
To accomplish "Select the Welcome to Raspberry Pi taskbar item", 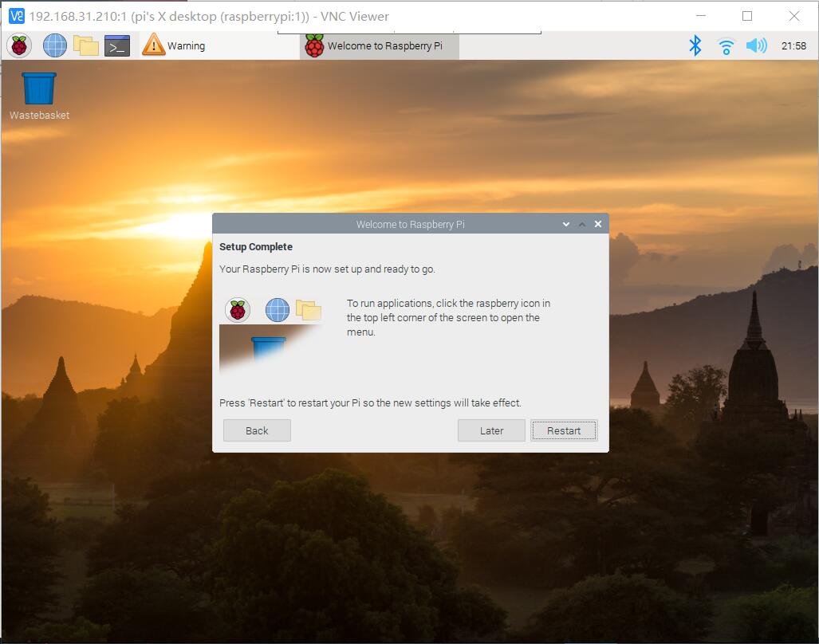I will [x=380, y=45].
